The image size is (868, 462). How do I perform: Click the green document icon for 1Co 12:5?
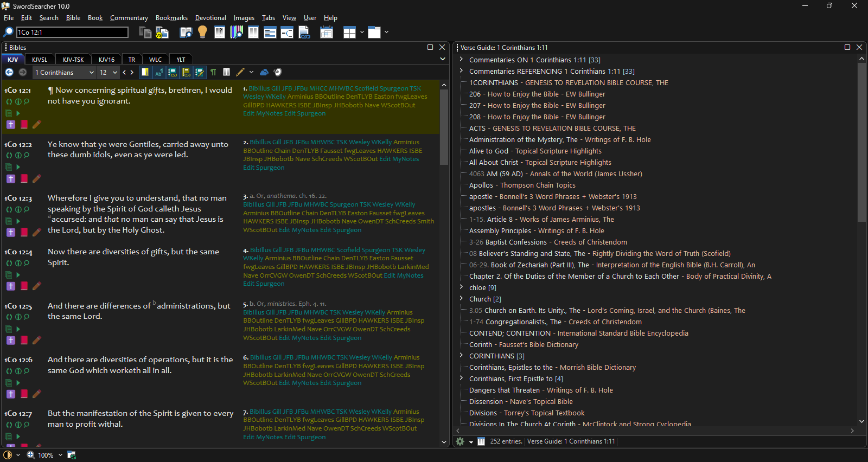(x=9, y=329)
